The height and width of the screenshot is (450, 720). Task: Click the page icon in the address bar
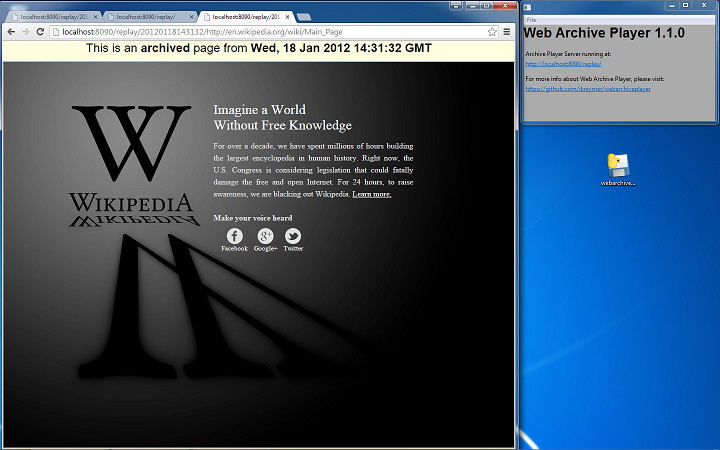(56, 32)
